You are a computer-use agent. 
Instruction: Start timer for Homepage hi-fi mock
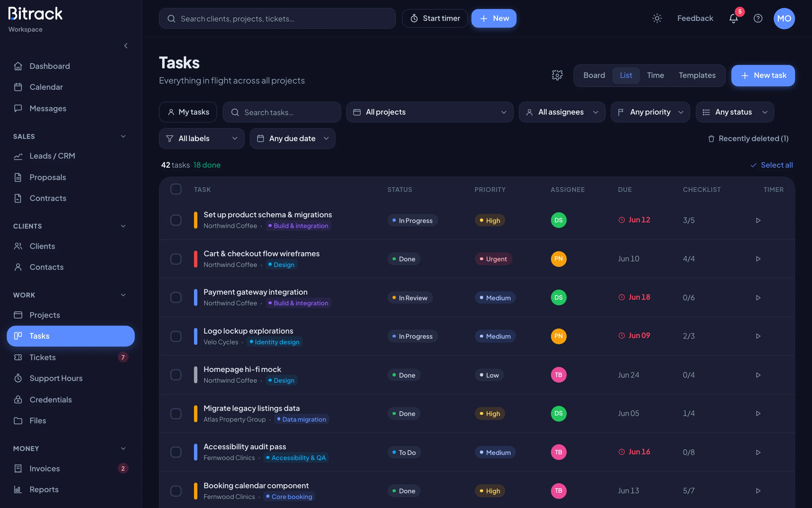pyautogui.click(x=758, y=375)
